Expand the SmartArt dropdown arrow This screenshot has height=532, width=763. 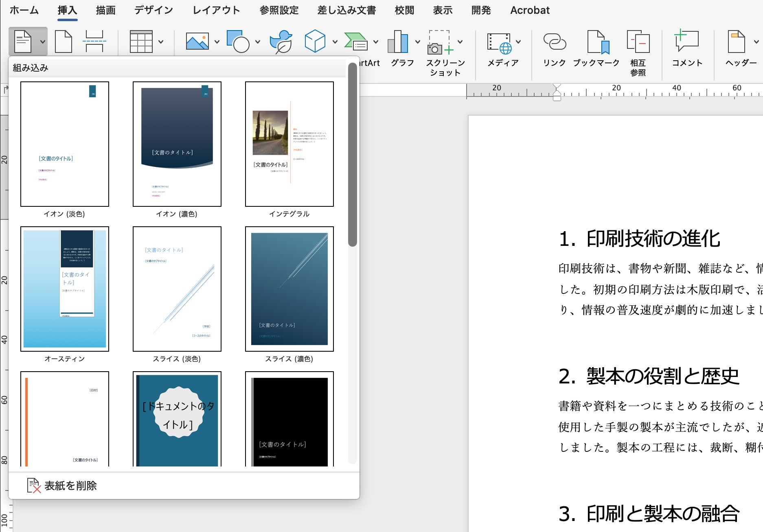376,42
